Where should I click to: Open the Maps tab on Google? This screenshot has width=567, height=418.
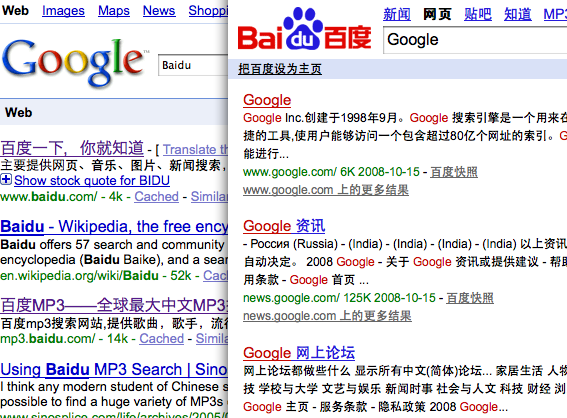click(x=114, y=10)
